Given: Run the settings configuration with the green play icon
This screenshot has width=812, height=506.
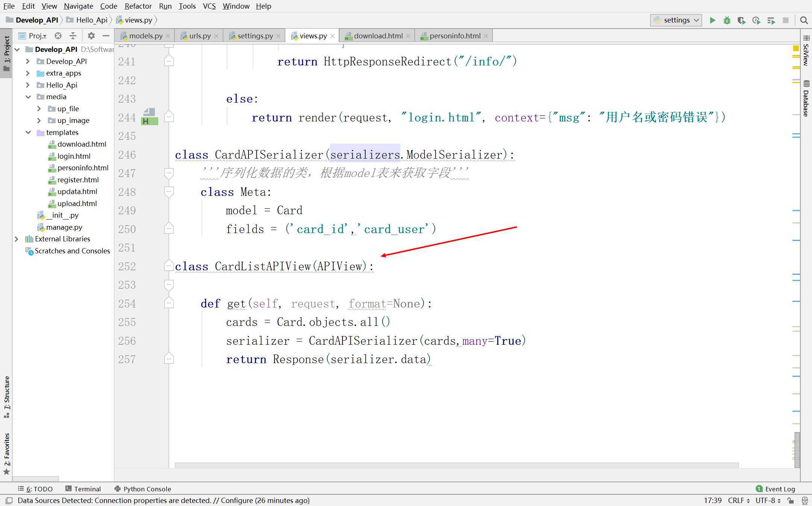Looking at the screenshot, I should coord(712,20).
